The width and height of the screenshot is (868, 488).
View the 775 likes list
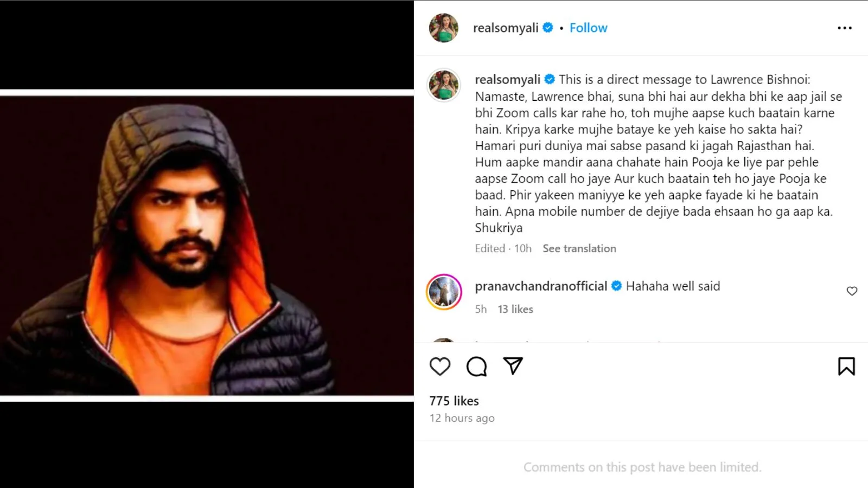(454, 401)
